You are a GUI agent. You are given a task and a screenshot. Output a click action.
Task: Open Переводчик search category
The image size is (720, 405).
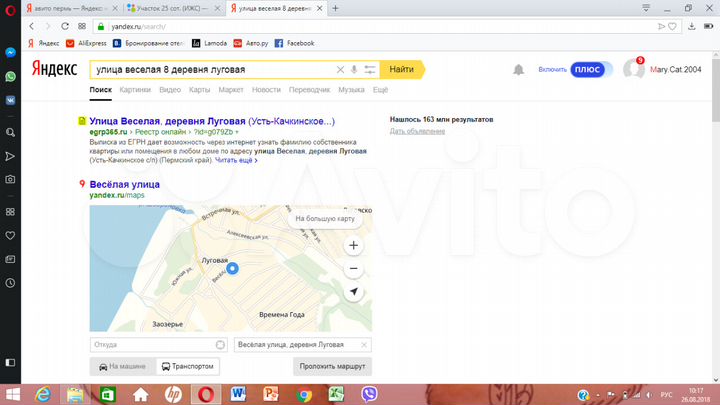(309, 90)
